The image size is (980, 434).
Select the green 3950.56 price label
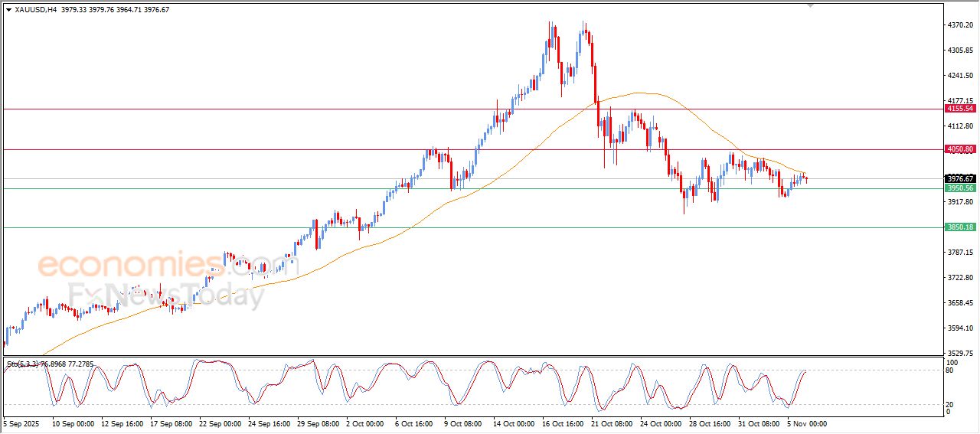click(x=959, y=188)
